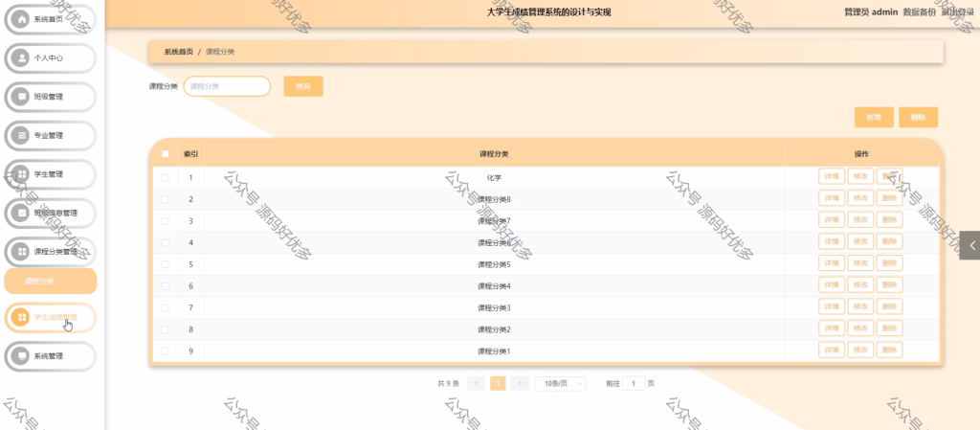Select page 1 in pagination
The image size is (980, 430).
coord(498,384)
